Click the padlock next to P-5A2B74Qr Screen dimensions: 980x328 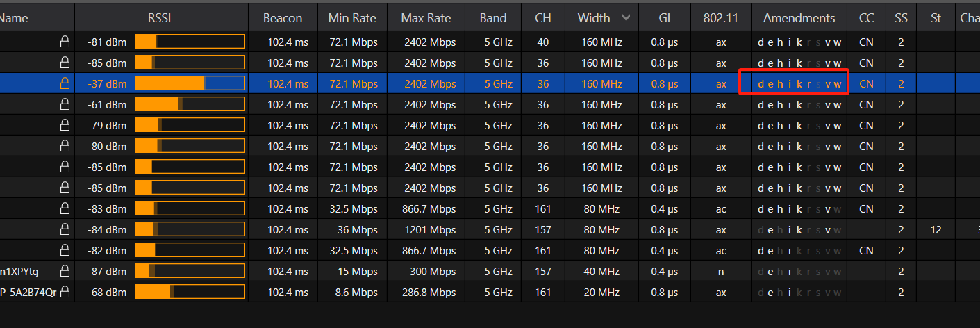(65, 292)
